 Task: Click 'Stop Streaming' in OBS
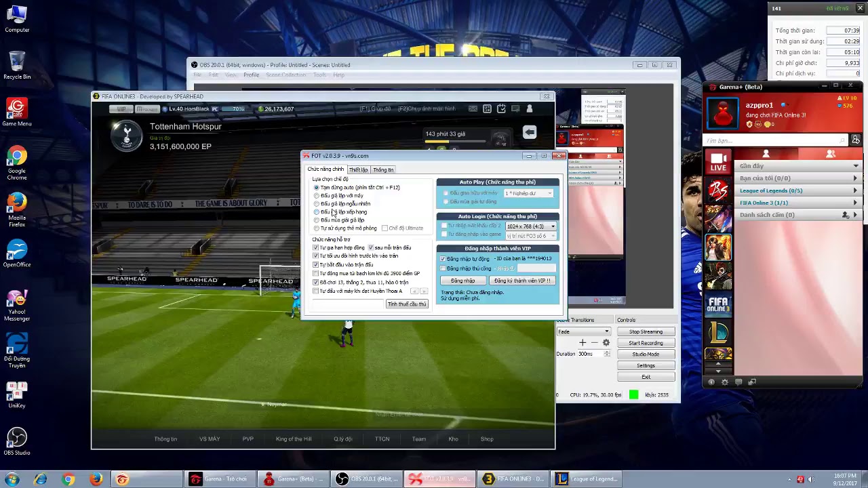click(x=646, y=331)
